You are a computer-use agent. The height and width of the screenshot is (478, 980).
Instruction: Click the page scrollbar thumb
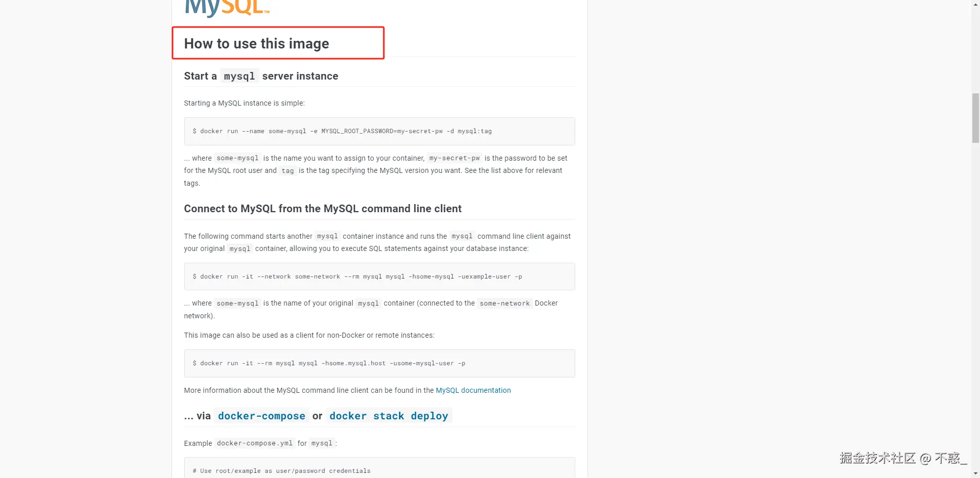[x=975, y=118]
